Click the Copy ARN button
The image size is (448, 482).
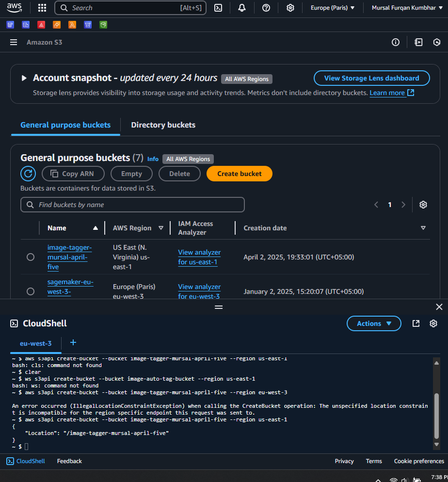tap(73, 174)
